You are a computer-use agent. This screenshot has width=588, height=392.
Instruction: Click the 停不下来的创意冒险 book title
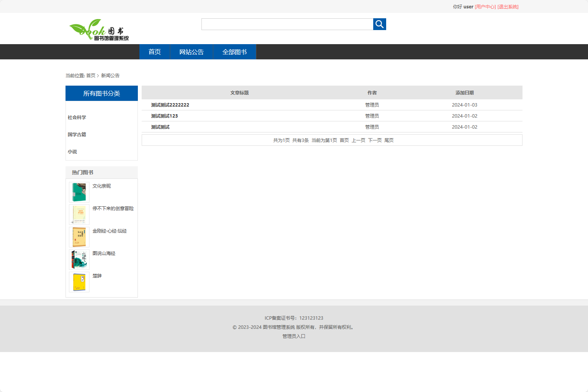pyautogui.click(x=113, y=209)
